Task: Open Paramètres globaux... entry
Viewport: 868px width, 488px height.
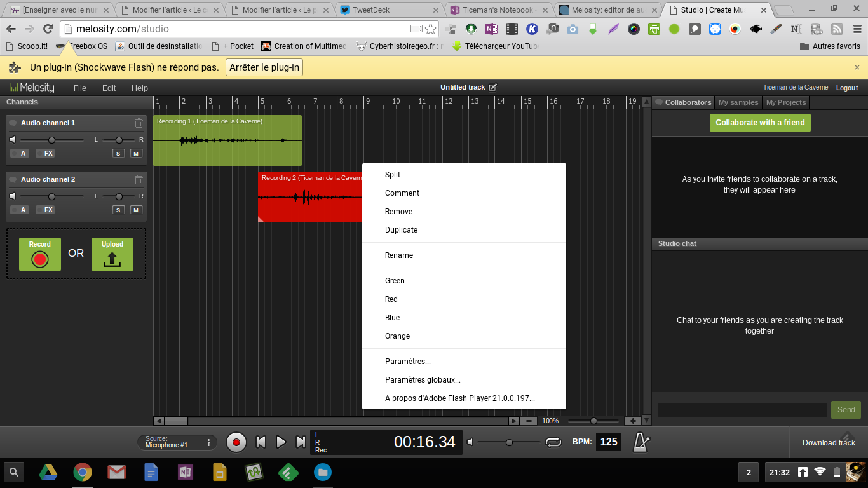Action: 464,380
